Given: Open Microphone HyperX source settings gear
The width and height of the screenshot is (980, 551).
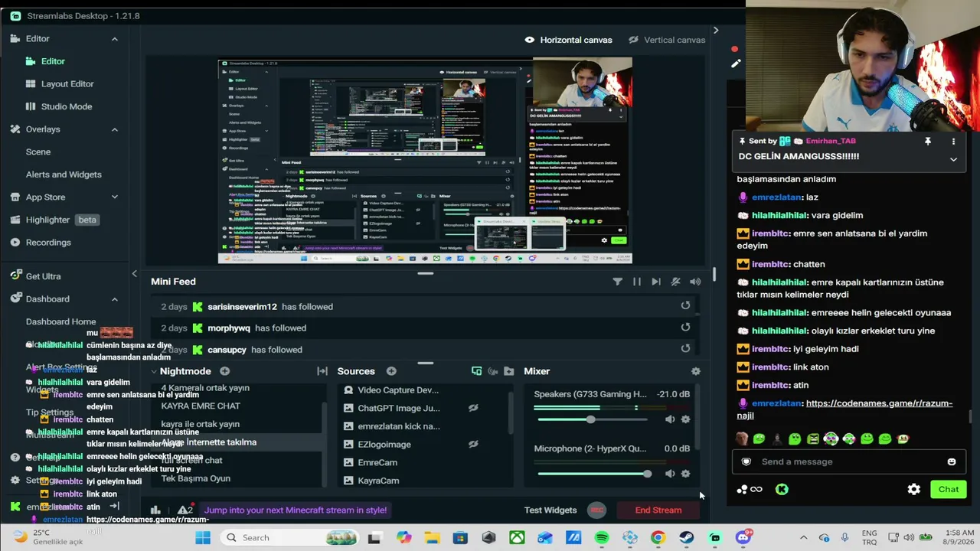Looking at the screenshot, I should [685, 474].
